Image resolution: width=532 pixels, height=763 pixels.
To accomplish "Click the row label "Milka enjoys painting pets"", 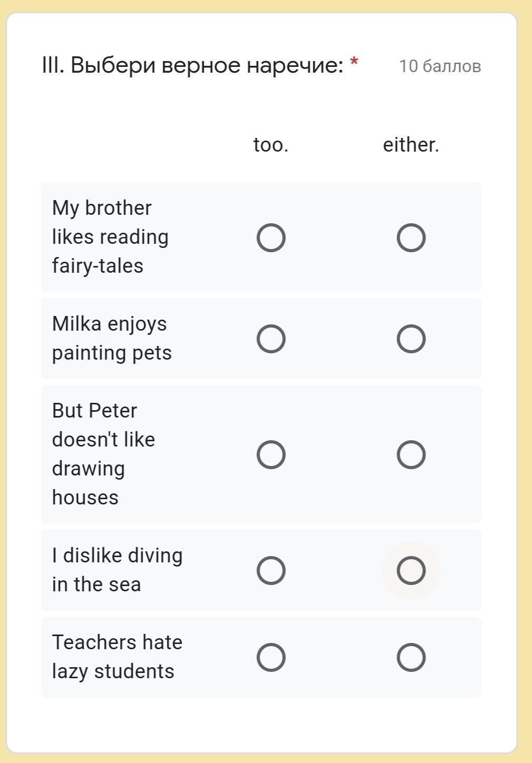I will click(112, 338).
